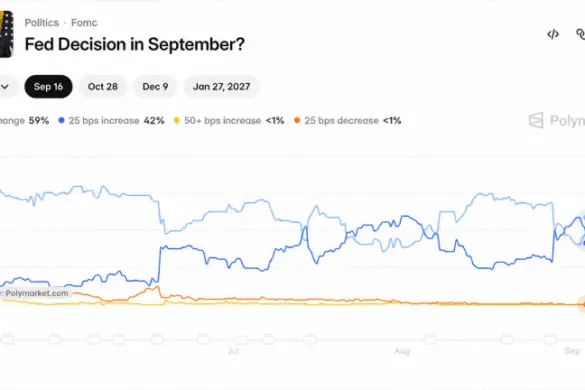Open the Politics category link
Image resolution: width=585 pixels, height=390 pixels.
click(42, 23)
